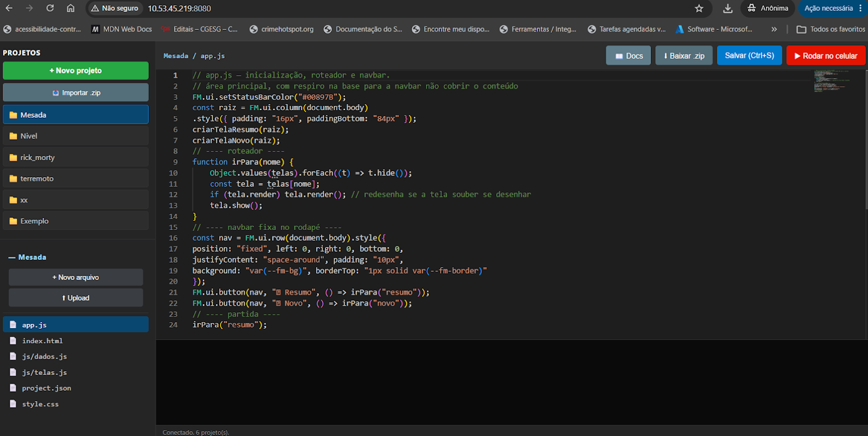Collapse the Mesada files section header
The width and height of the screenshot is (868, 436).
click(27, 257)
